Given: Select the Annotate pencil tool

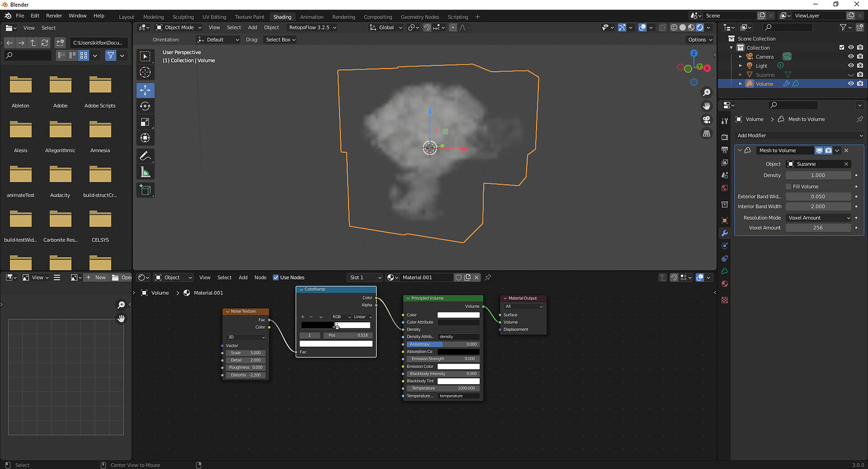Looking at the screenshot, I should pos(145,156).
